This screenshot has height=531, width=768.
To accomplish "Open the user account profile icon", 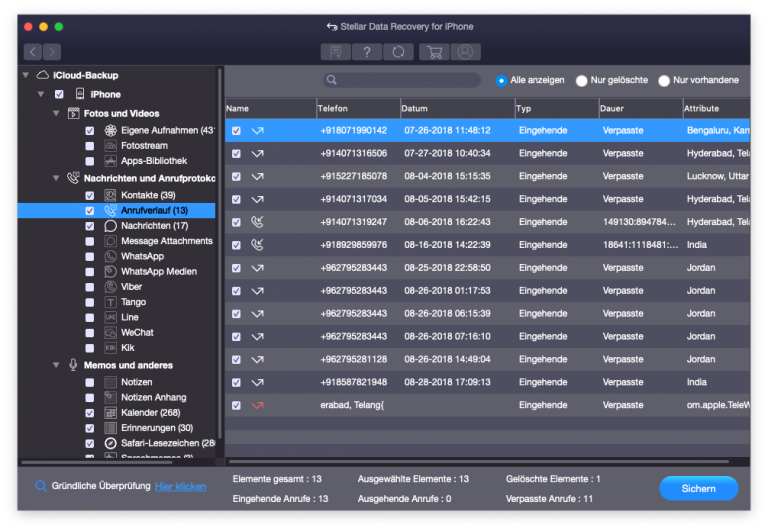I will coord(465,51).
